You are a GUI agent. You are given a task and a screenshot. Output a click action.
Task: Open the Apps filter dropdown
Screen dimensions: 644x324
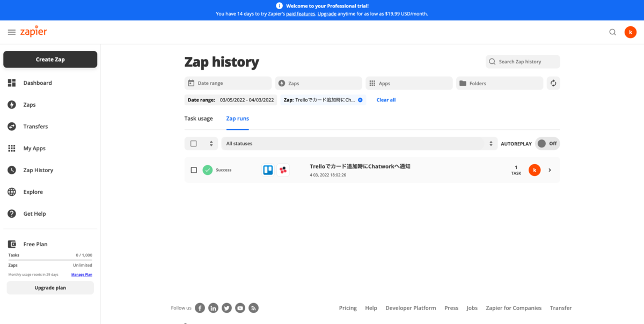tap(409, 83)
